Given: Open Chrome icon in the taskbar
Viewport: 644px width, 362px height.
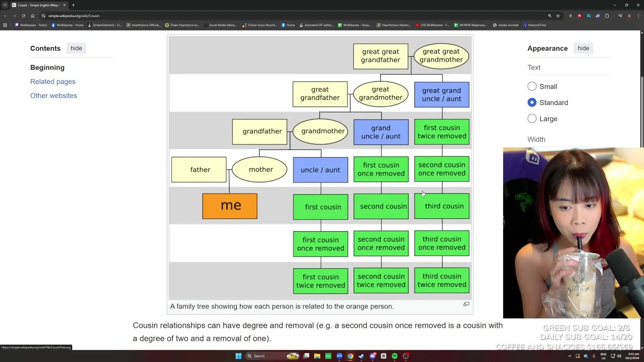Looking at the screenshot, I should click(x=350, y=356).
